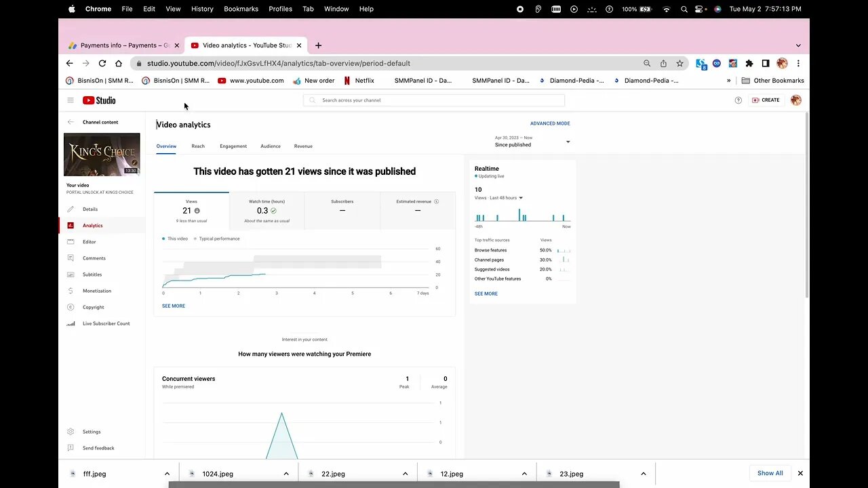Open the Bookmarks menu in menu bar

coord(241,9)
